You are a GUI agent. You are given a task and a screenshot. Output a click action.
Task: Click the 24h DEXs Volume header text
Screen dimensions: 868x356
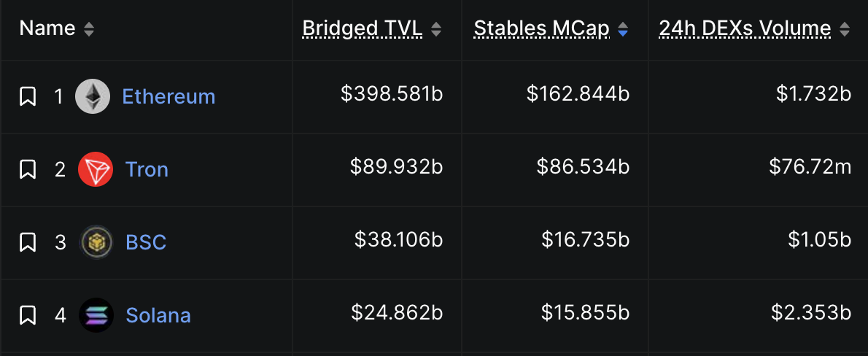745,29
